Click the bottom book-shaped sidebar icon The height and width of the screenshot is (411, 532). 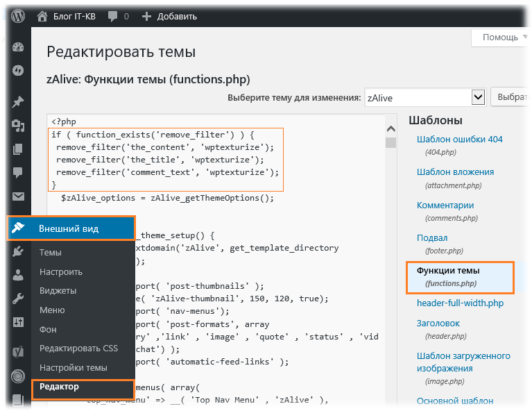[18, 400]
